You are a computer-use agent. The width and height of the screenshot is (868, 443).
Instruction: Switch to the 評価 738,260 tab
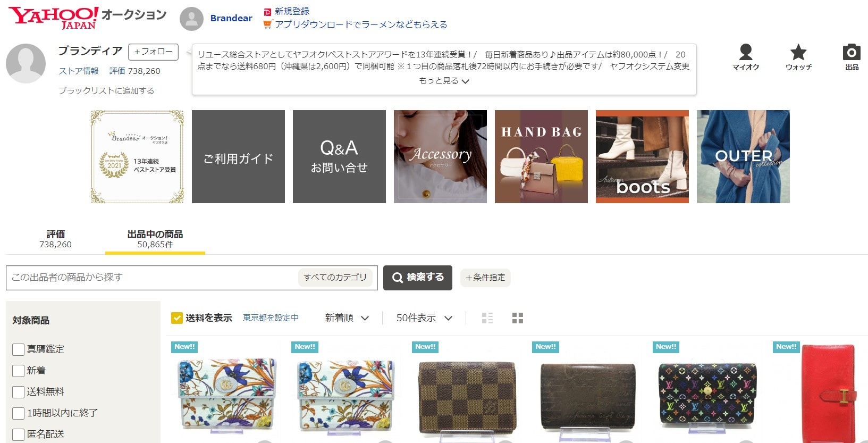point(55,239)
